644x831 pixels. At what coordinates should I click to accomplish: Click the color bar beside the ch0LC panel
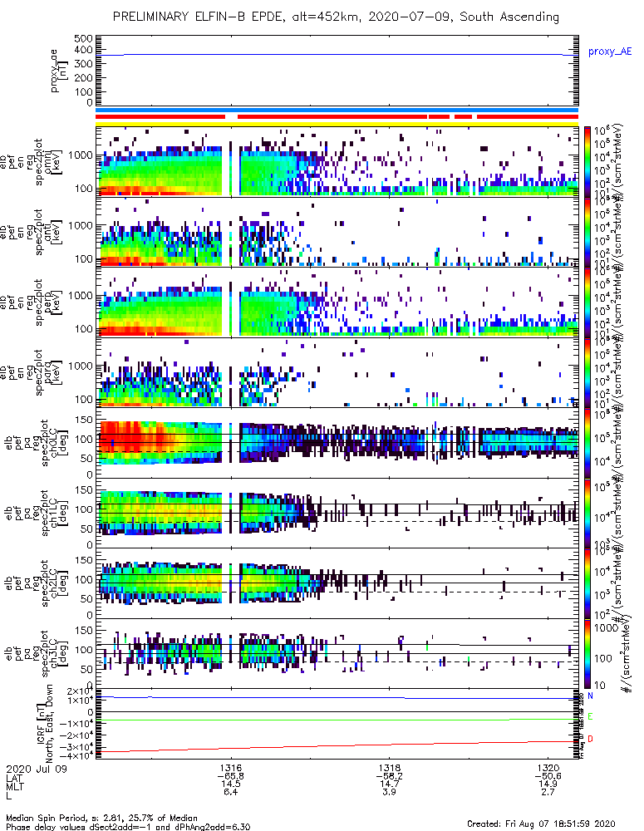tap(587, 443)
